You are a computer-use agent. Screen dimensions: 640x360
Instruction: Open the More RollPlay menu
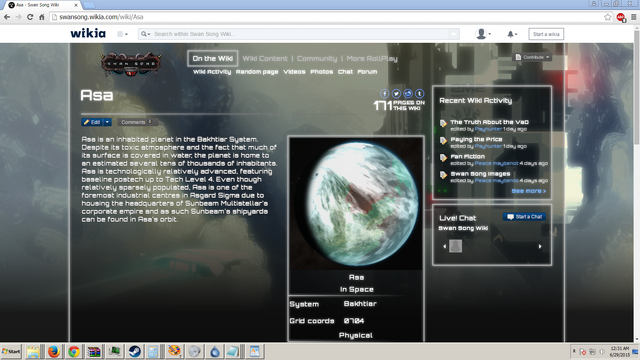coord(372,58)
